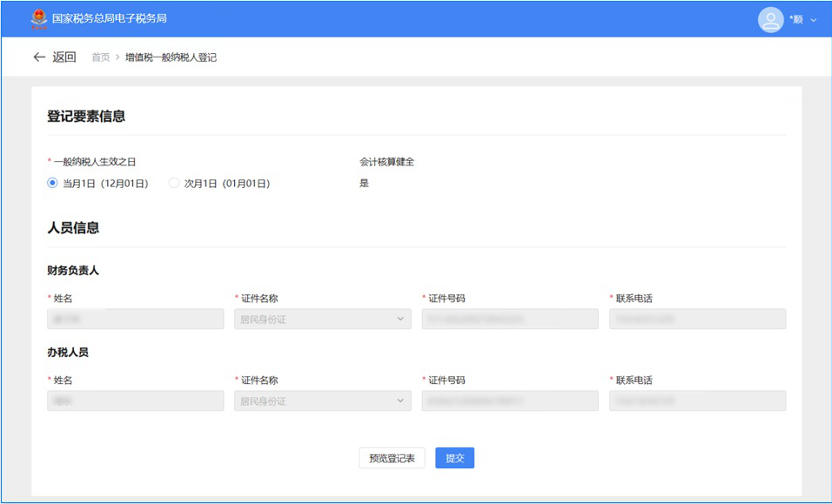832x504 pixels.
Task: Click 财务负责人 联系电话 input field
Action: coord(697,319)
